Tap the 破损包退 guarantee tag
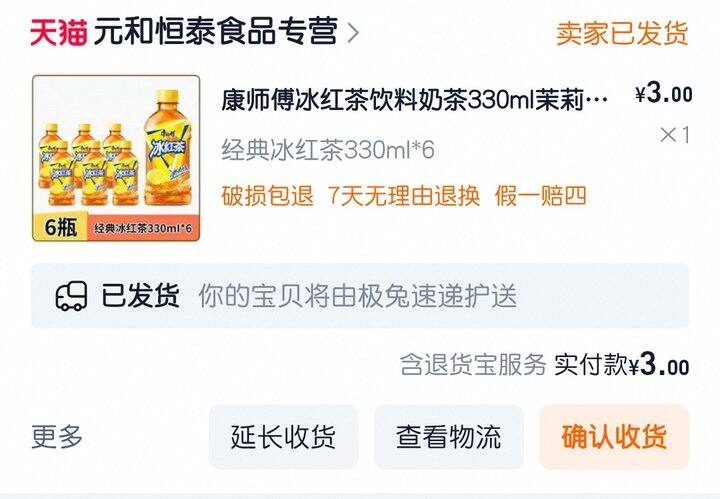Image resolution: width=720 pixels, height=499 pixels. tap(267, 196)
